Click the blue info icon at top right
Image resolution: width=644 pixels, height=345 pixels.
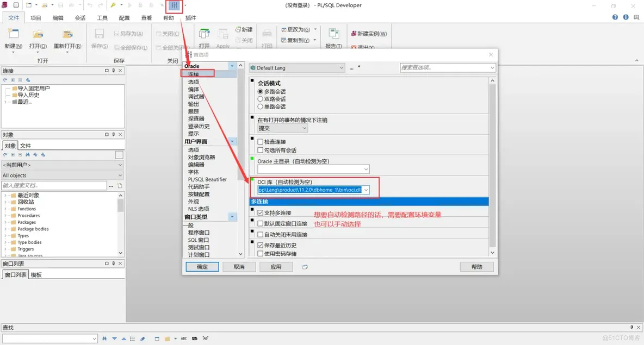click(x=626, y=17)
